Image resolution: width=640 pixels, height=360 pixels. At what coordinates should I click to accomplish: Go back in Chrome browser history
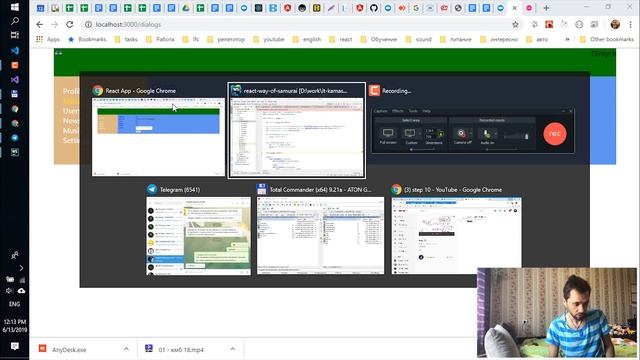click(40, 24)
